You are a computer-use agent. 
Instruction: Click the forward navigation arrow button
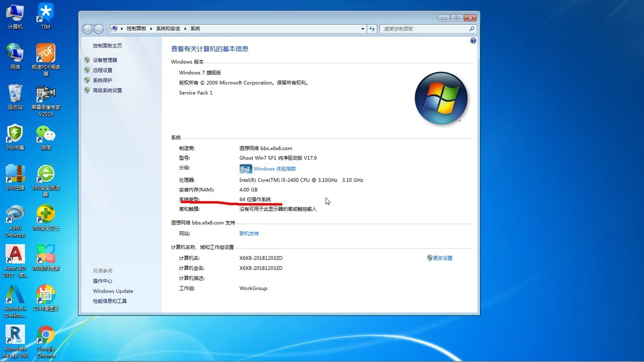(99, 29)
